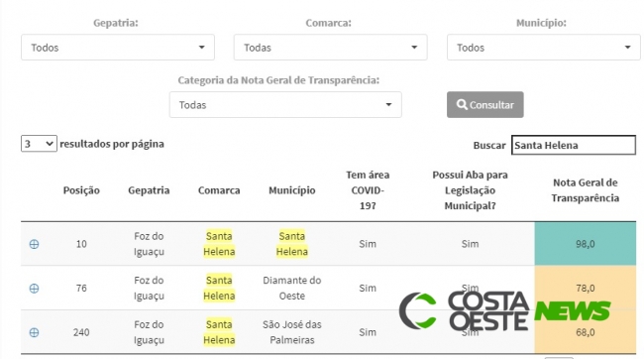Open the Município dropdown
Image resolution: width=644 pixels, height=359 pixels.
click(543, 48)
